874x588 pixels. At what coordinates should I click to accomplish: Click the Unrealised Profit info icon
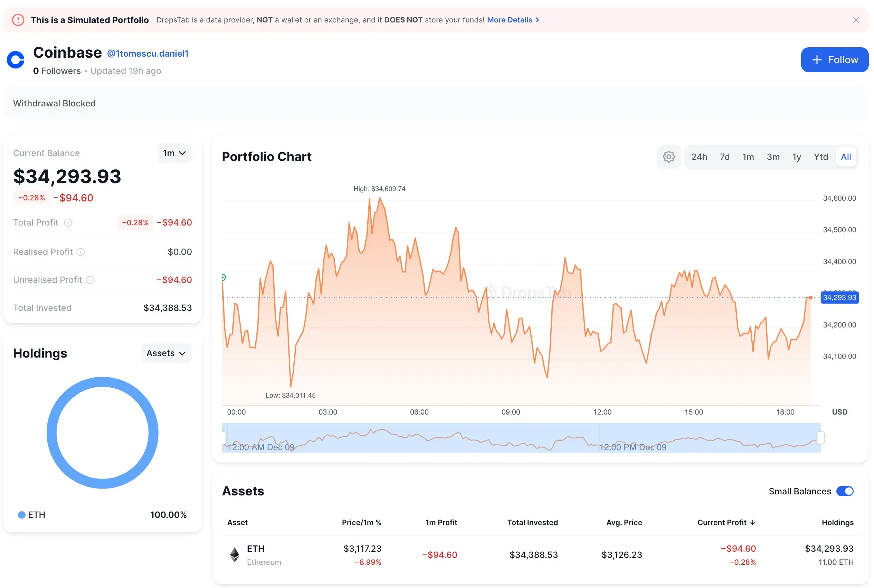pyautogui.click(x=90, y=280)
